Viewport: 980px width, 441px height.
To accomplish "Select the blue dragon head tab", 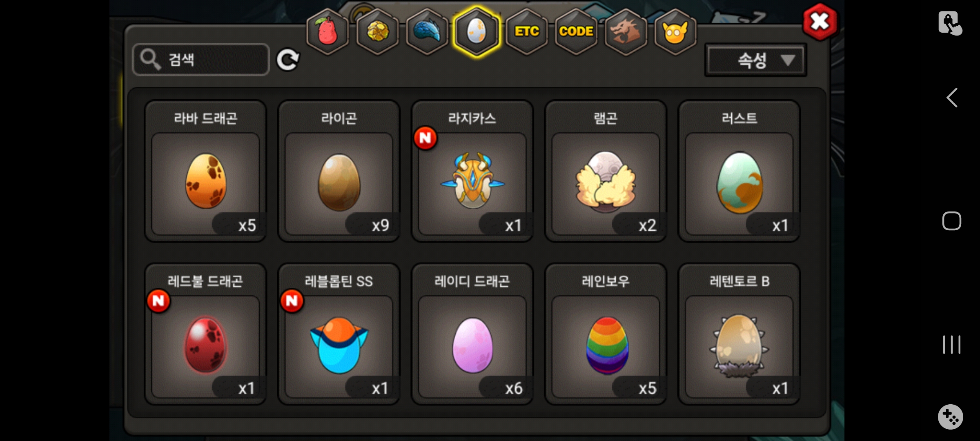I will tap(427, 31).
